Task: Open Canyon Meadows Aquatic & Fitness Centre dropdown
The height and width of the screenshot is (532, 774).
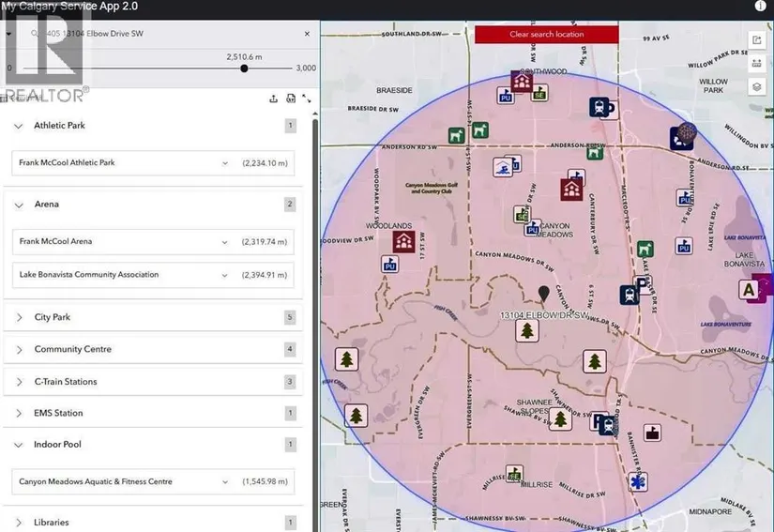Action: coord(225,482)
